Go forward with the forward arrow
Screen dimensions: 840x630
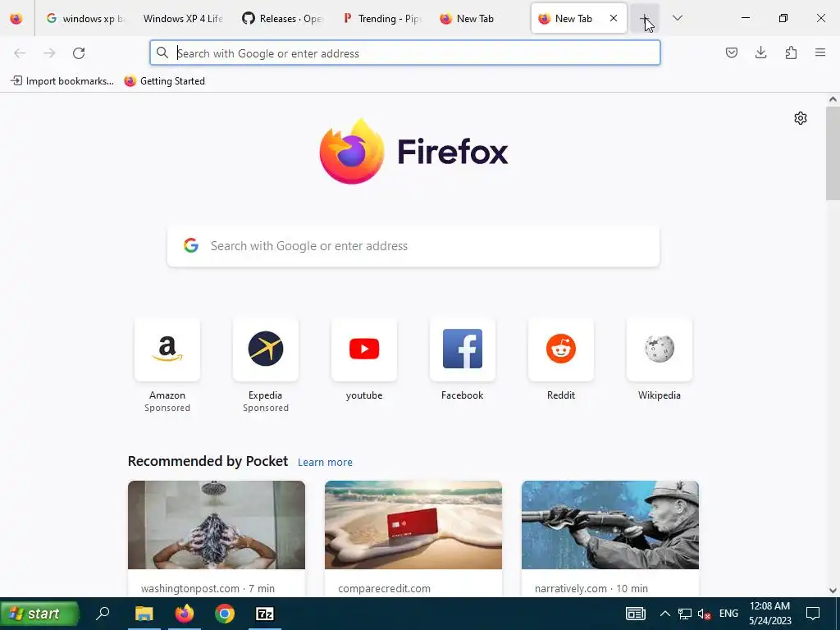tap(49, 53)
